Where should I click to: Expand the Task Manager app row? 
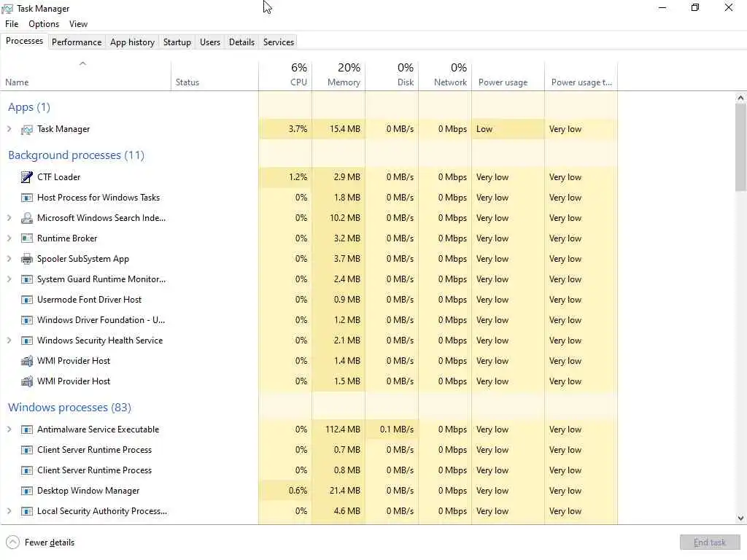tap(9, 128)
